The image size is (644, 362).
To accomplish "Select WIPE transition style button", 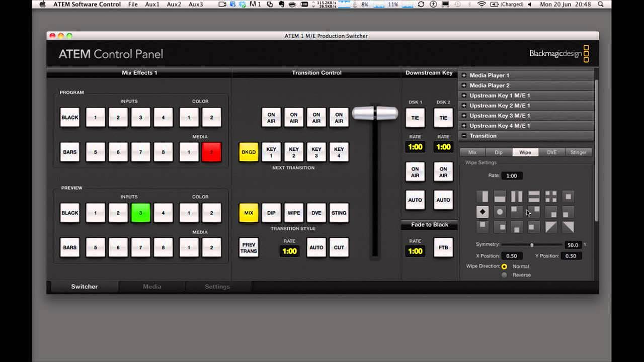I will click(x=294, y=213).
